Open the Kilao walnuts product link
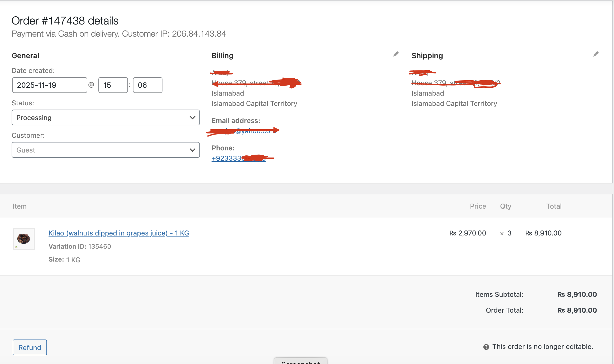This screenshot has height=364, width=614. click(119, 233)
